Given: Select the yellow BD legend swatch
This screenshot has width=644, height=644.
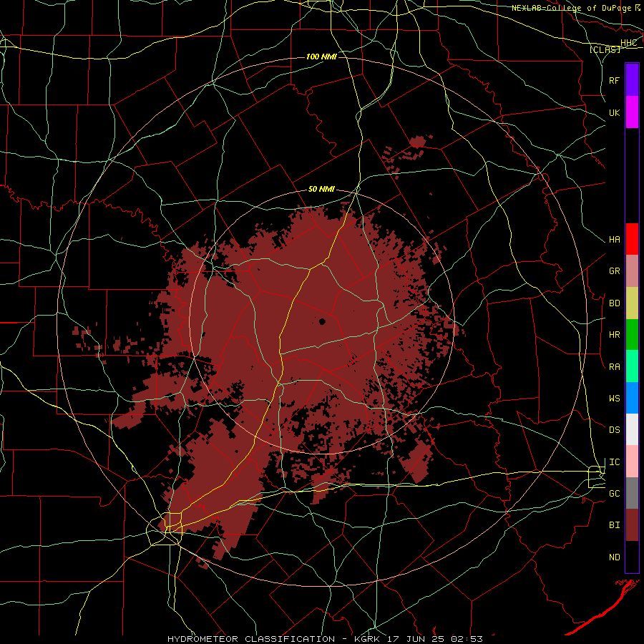Looking at the screenshot, I should coord(632,303).
